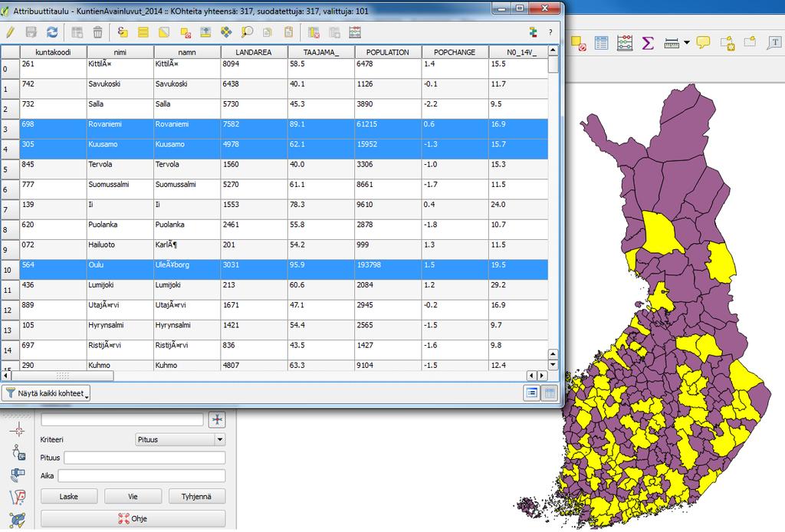Click the delete column icon
Viewport: 785px width, 532px height.
click(x=314, y=32)
